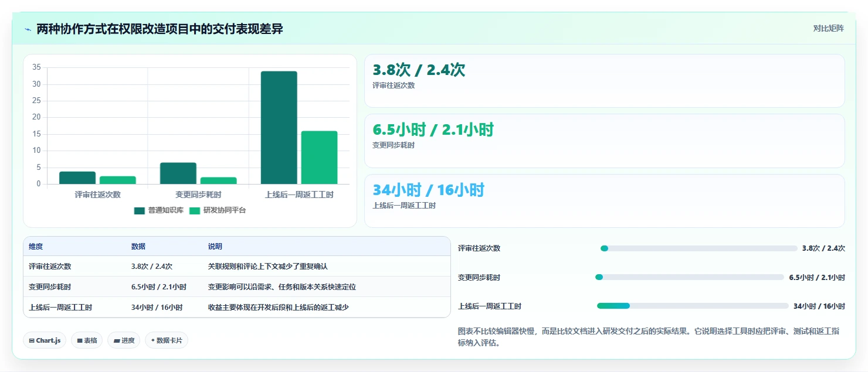Click the light green 研发协同平台 legend swatch
Image resolution: width=868 pixels, height=372 pixels.
point(194,210)
